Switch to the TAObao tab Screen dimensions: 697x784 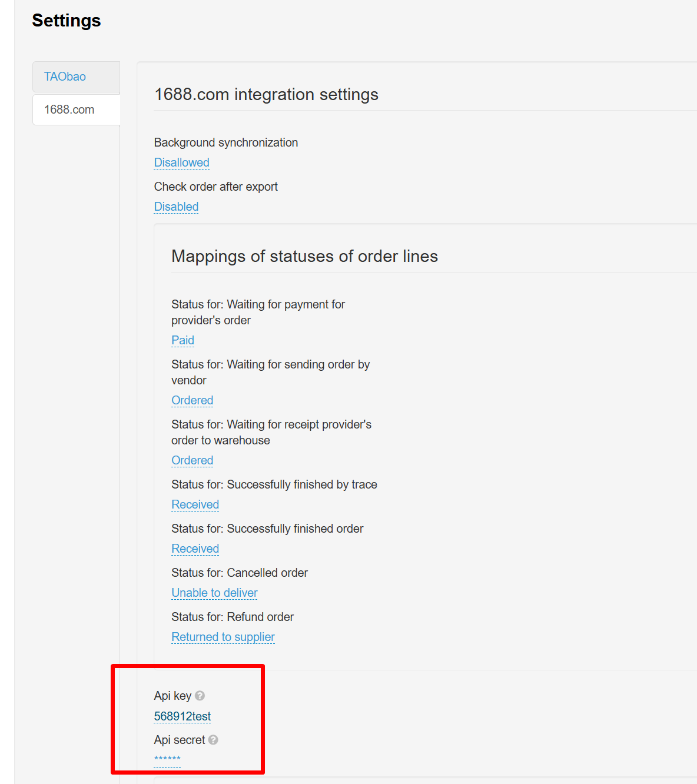(65, 77)
